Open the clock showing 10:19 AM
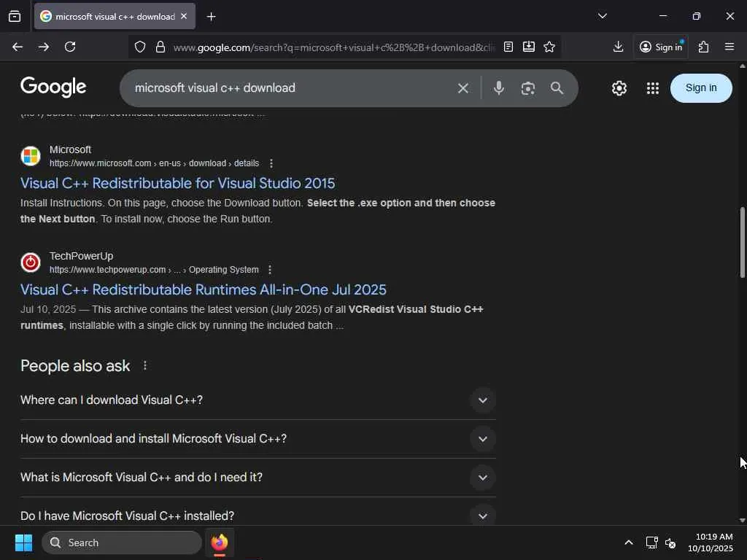747x560 pixels. click(x=711, y=542)
